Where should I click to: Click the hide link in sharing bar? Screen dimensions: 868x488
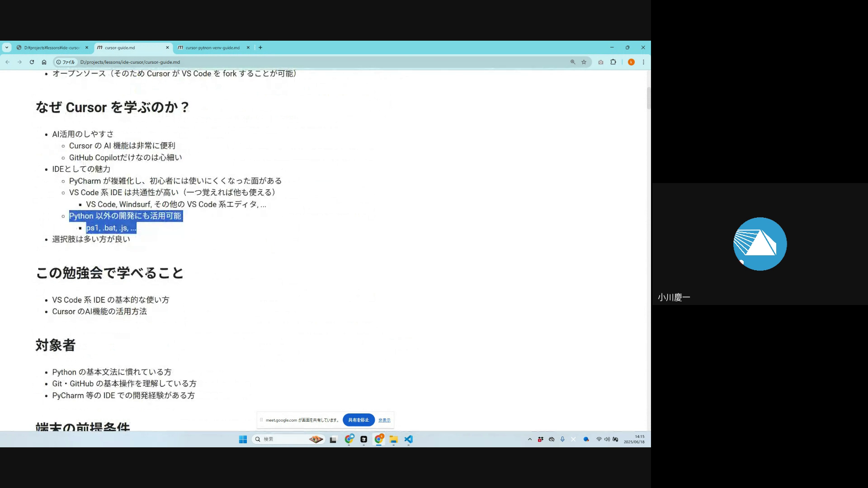click(x=384, y=420)
